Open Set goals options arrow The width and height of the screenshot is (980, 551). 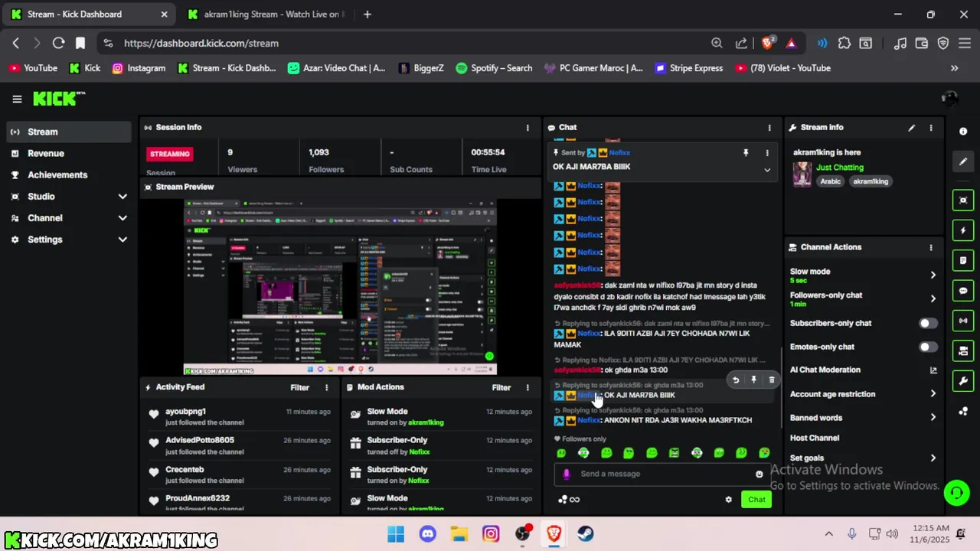933,458
